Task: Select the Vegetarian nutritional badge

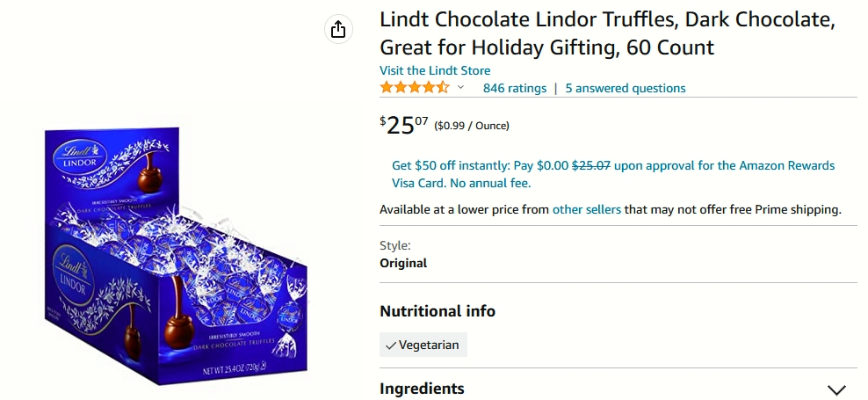Action: click(423, 345)
